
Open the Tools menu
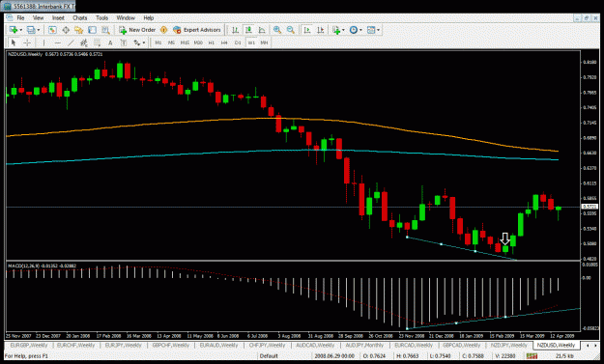tap(101, 17)
